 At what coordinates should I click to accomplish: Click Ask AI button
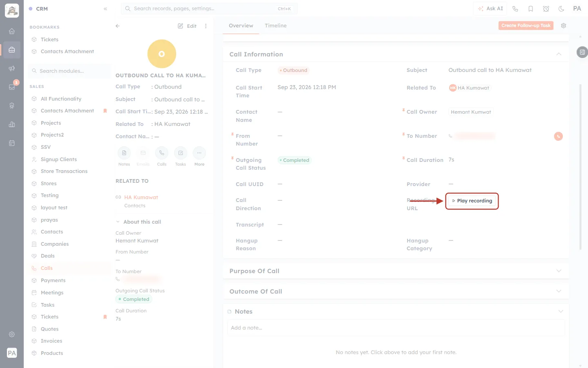[x=490, y=9]
